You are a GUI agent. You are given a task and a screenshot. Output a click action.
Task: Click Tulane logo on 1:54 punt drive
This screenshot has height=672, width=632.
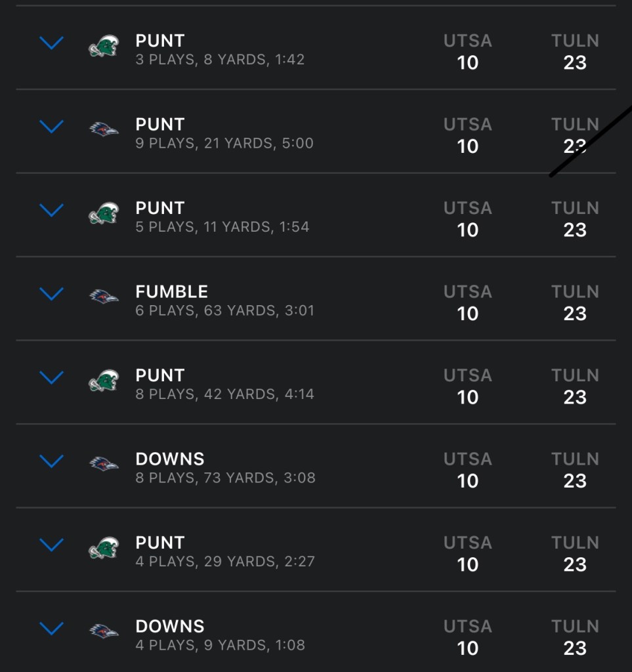[x=104, y=213]
